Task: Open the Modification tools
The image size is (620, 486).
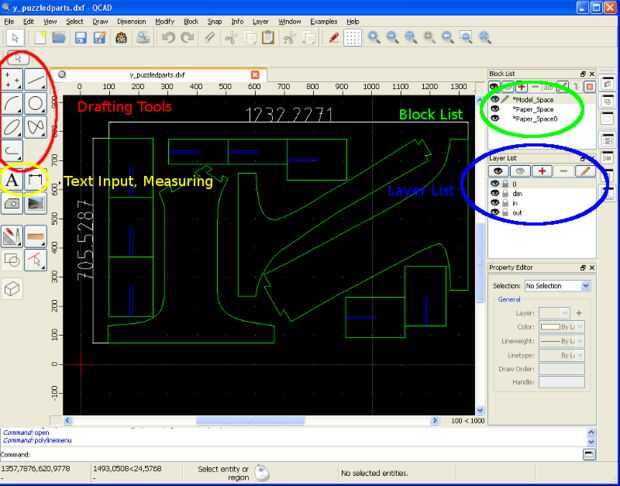Action: (12, 236)
